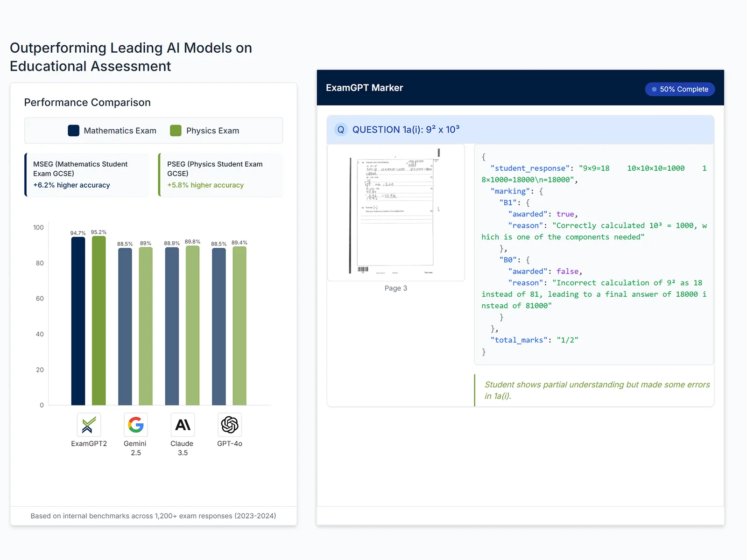
Task: Select the PSEG Physics accuracy card
Action: (x=221, y=175)
